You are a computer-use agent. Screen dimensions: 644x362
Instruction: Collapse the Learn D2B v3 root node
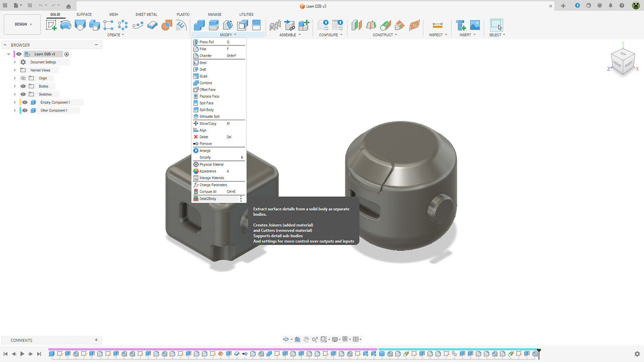[9, 54]
